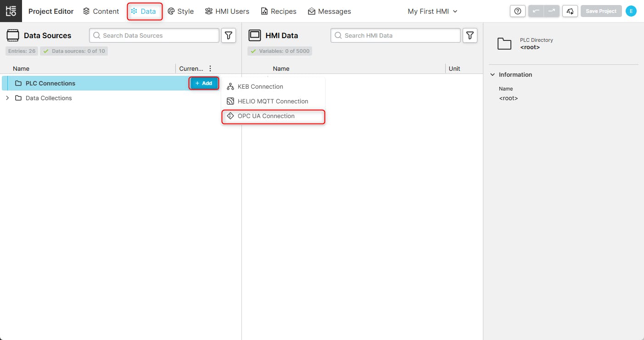Open the My First HMI project dropdown
The height and width of the screenshot is (340, 644).
(x=433, y=11)
